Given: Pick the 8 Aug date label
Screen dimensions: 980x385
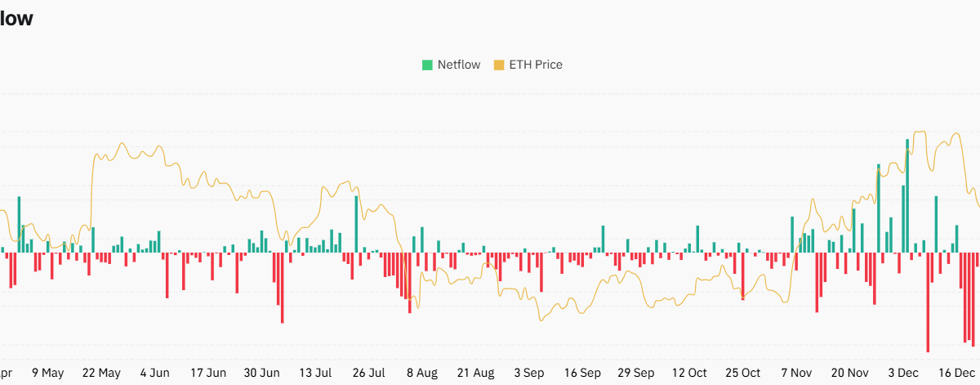Looking at the screenshot, I should point(421,373).
